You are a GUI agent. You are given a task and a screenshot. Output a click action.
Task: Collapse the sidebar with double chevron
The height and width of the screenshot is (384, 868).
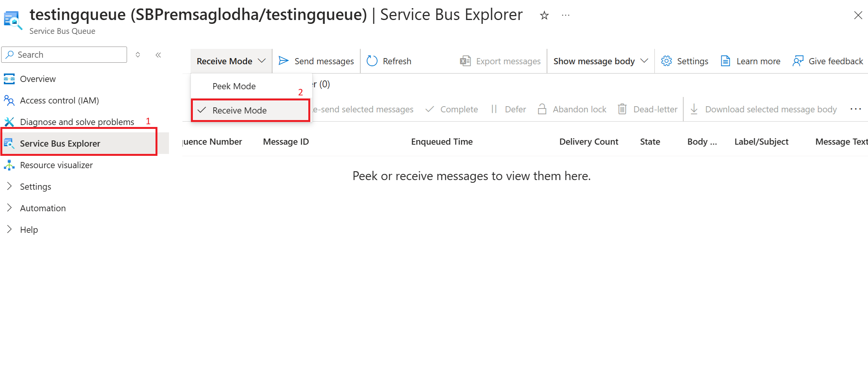158,55
